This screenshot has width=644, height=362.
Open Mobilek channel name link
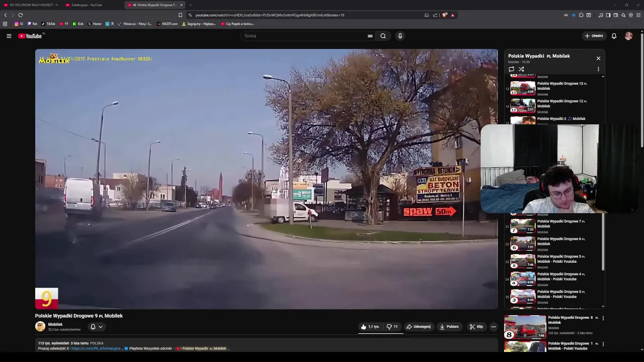tap(55, 324)
